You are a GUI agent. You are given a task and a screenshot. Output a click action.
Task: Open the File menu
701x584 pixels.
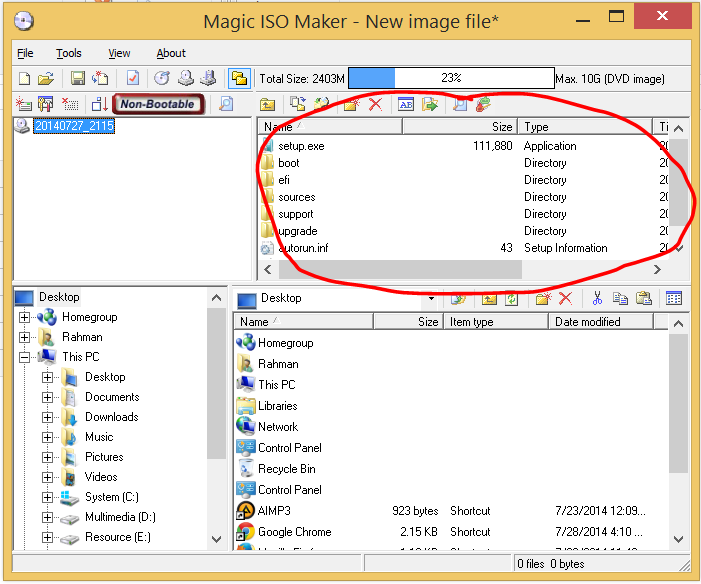click(x=25, y=53)
